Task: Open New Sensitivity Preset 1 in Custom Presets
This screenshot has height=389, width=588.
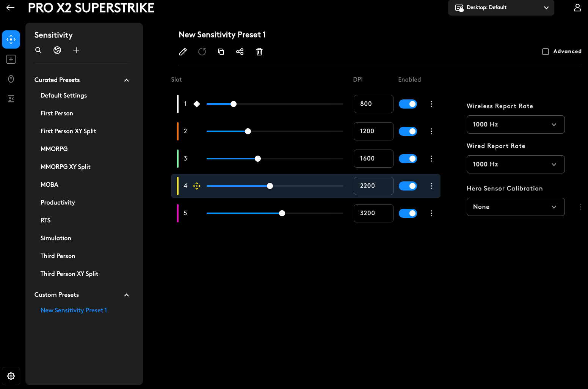Action: tap(74, 310)
